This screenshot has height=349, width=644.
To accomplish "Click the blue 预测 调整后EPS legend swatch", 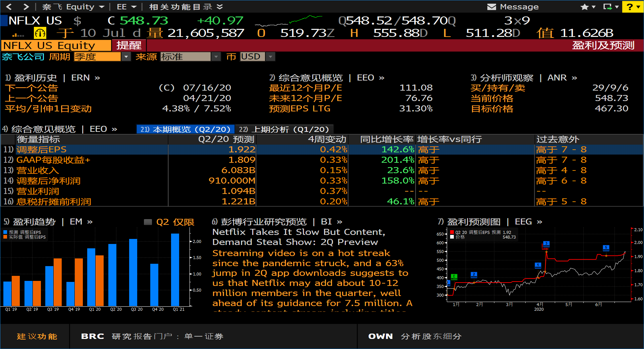I will click(x=5, y=232).
